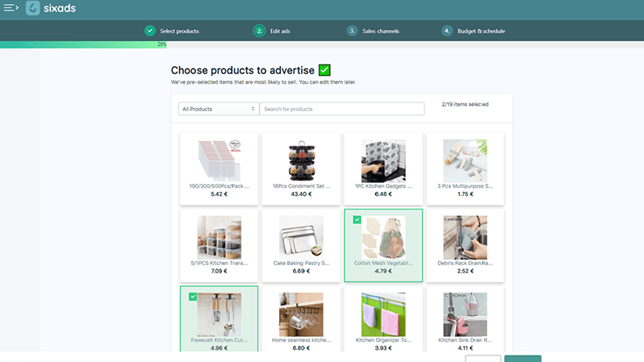The height and width of the screenshot is (362, 644).
Task: Select the 16Pcs Condiment Set product image
Action: (x=301, y=160)
